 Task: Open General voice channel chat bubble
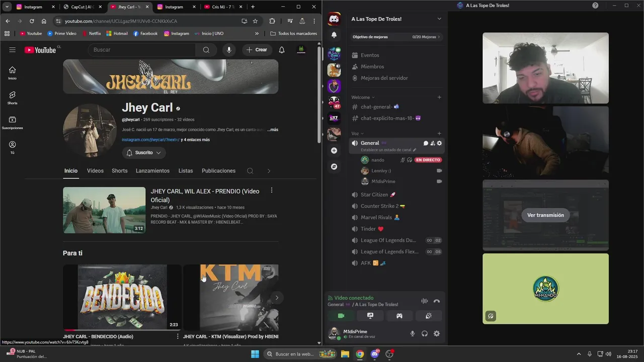[426, 143]
